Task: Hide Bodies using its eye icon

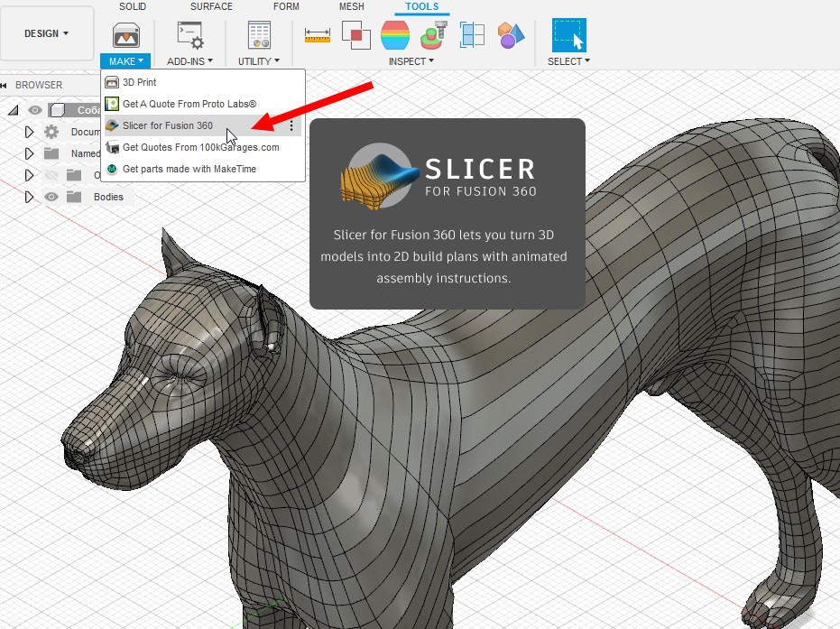Action: click(x=51, y=197)
